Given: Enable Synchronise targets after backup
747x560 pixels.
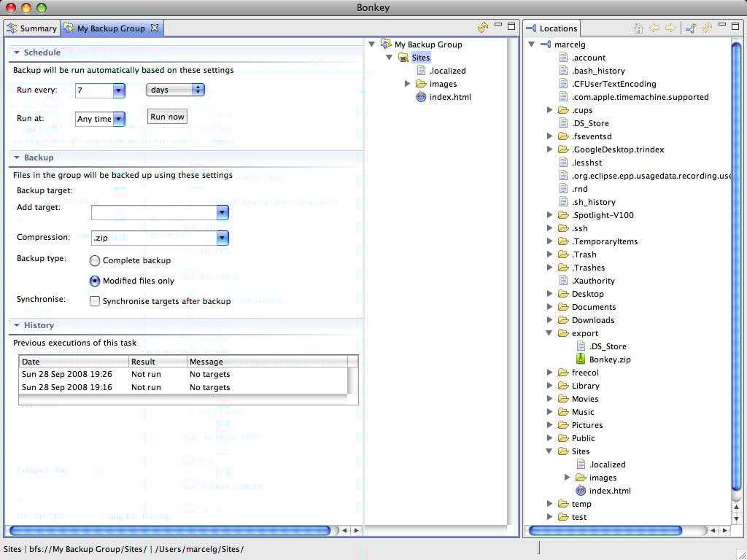Looking at the screenshot, I should [95, 301].
